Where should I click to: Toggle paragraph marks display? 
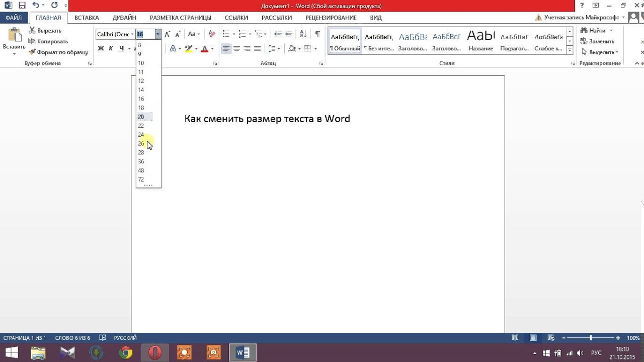click(x=317, y=34)
